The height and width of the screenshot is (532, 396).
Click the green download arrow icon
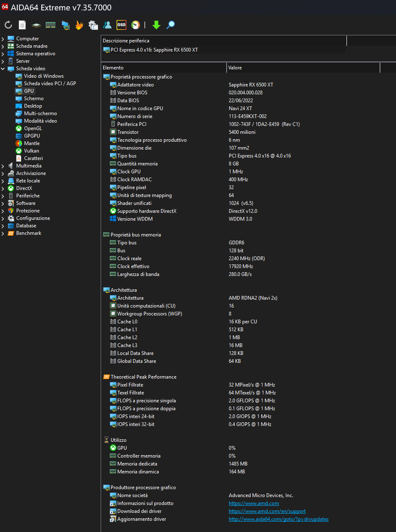coord(156,25)
